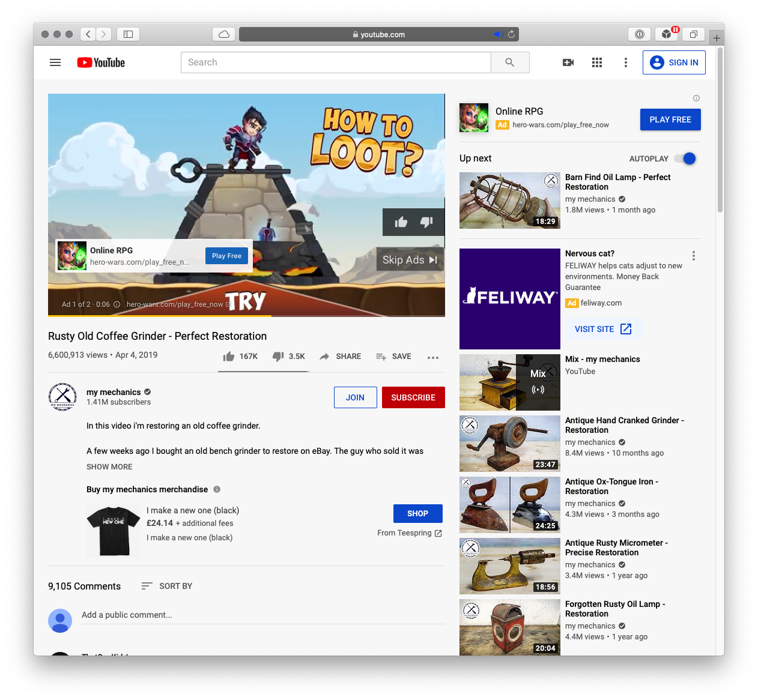Open Antique Rusty Micrometer thumbnail
Image resolution: width=758 pixels, height=700 pixels.
tap(510, 566)
